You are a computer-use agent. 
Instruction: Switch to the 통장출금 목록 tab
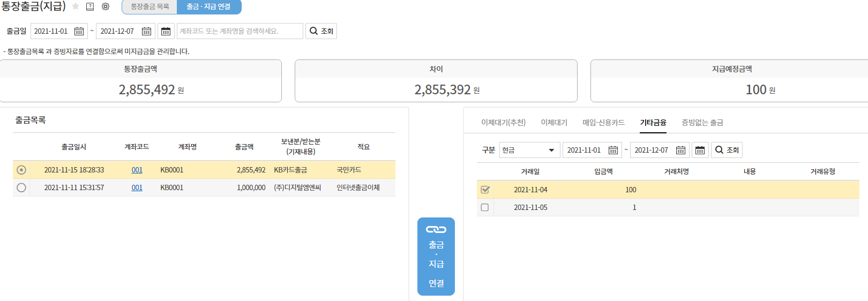pos(150,6)
